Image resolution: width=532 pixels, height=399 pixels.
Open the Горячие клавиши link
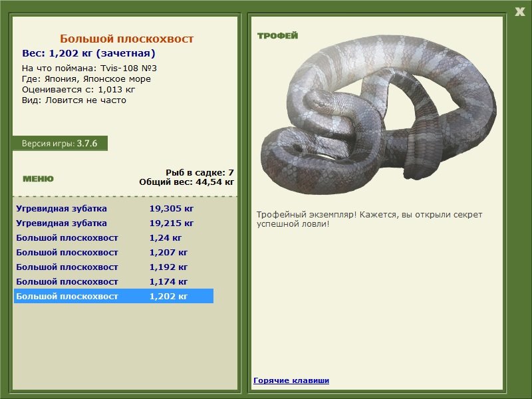click(291, 380)
